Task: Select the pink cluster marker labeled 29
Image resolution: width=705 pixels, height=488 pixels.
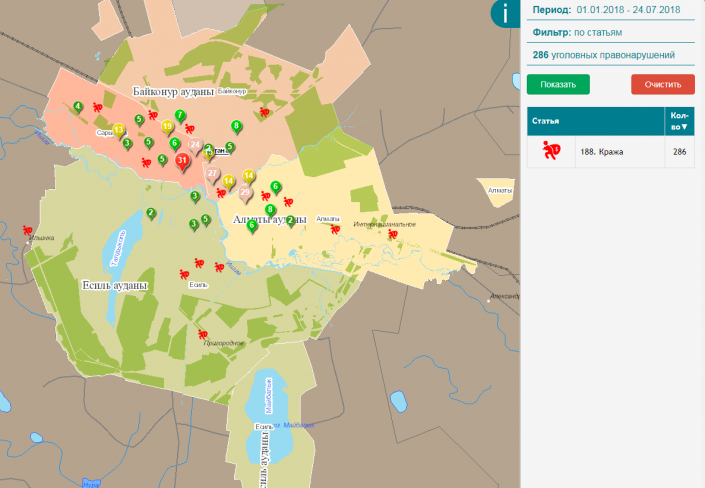Action: [244, 193]
